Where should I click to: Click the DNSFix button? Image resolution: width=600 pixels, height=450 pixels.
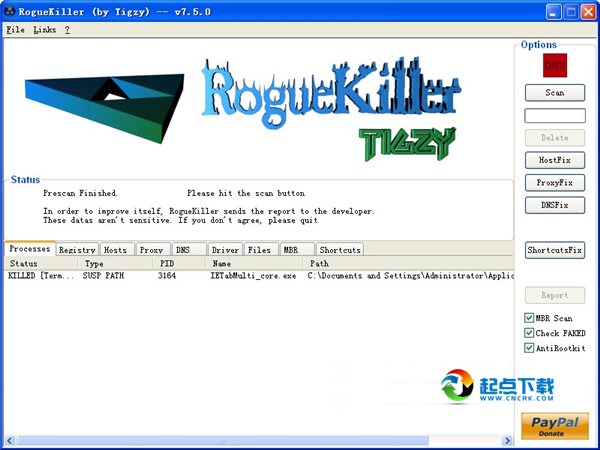click(x=555, y=205)
